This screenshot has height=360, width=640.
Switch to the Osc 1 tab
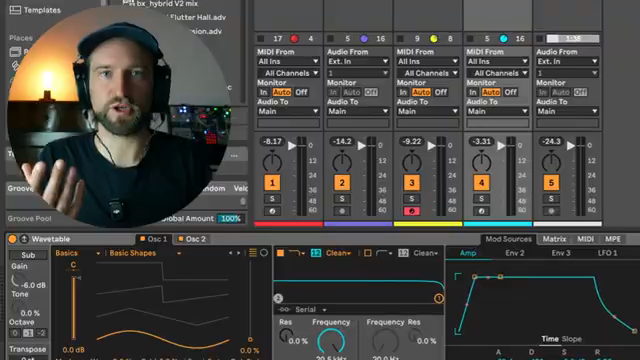click(153, 239)
